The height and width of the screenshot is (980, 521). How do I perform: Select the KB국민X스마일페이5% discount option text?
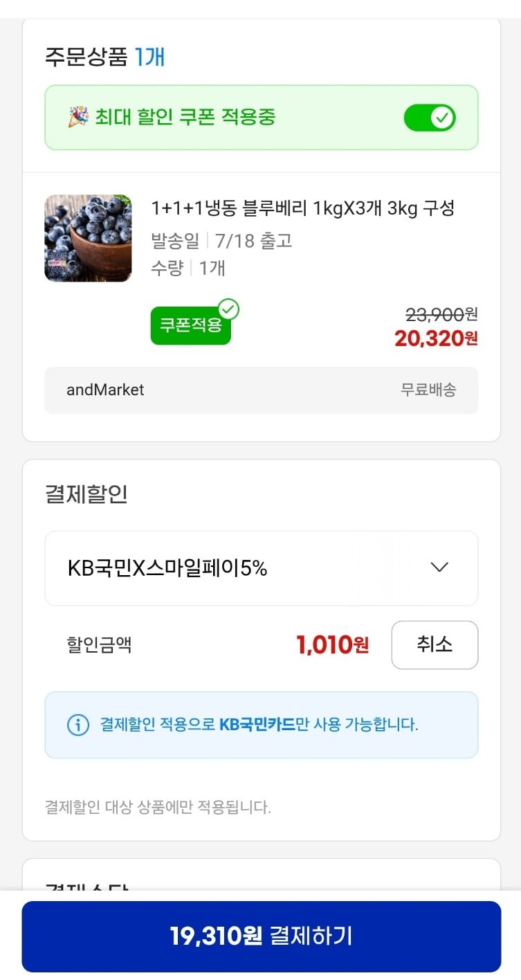point(167,568)
